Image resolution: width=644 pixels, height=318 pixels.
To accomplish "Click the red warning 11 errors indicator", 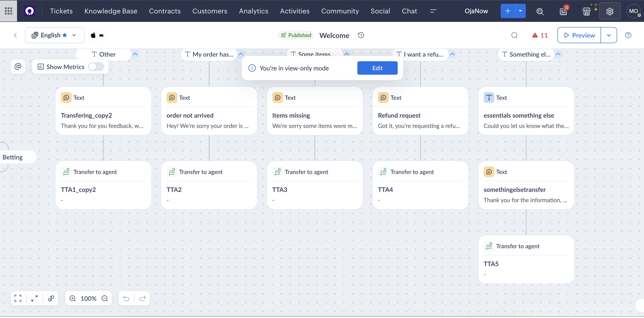I will [540, 35].
